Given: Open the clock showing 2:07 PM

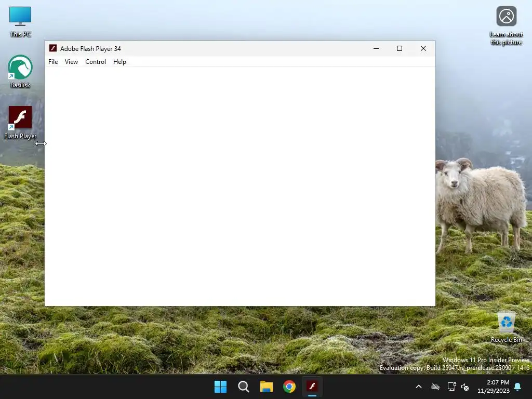Looking at the screenshot, I should coord(494,387).
